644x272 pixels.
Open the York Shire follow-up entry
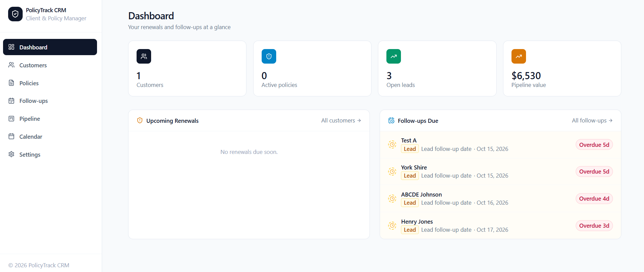pos(500,172)
